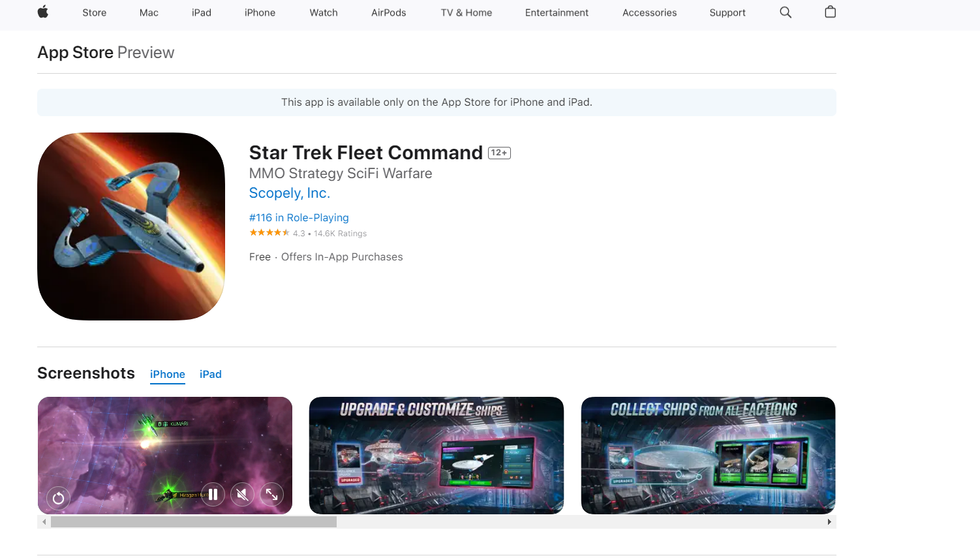The image size is (980, 560).
Task: Click the screenshots horizontal scrollbar thumb
Action: (194, 522)
